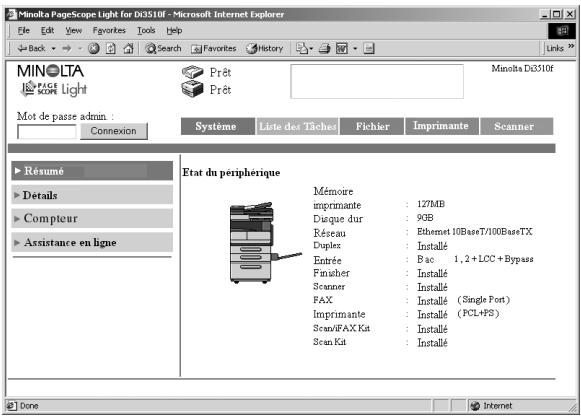Click the 'Etat du périphérique' heading
Image resolution: width=581 pixels, height=417 pixels.
click(231, 173)
